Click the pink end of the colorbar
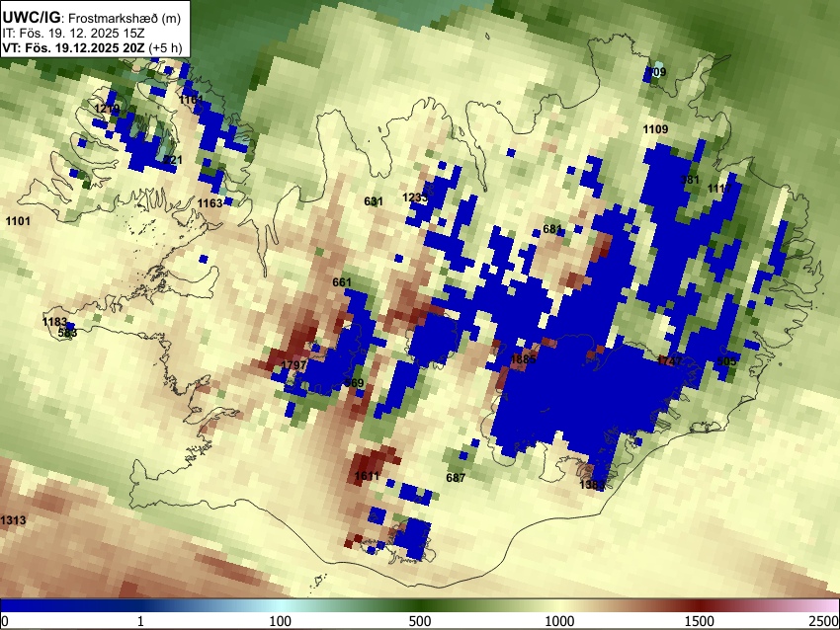Image resolution: width=840 pixels, height=630 pixels. [829, 605]
